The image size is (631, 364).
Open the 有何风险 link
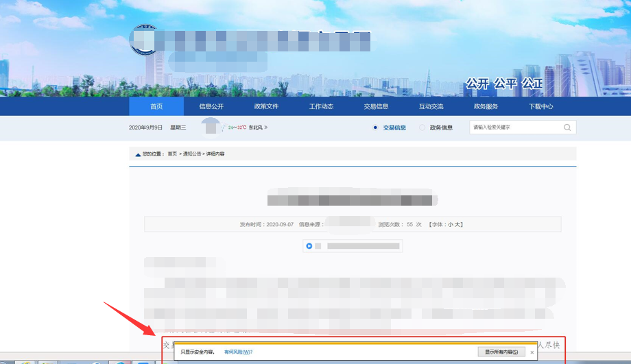(x=238, y=352)
